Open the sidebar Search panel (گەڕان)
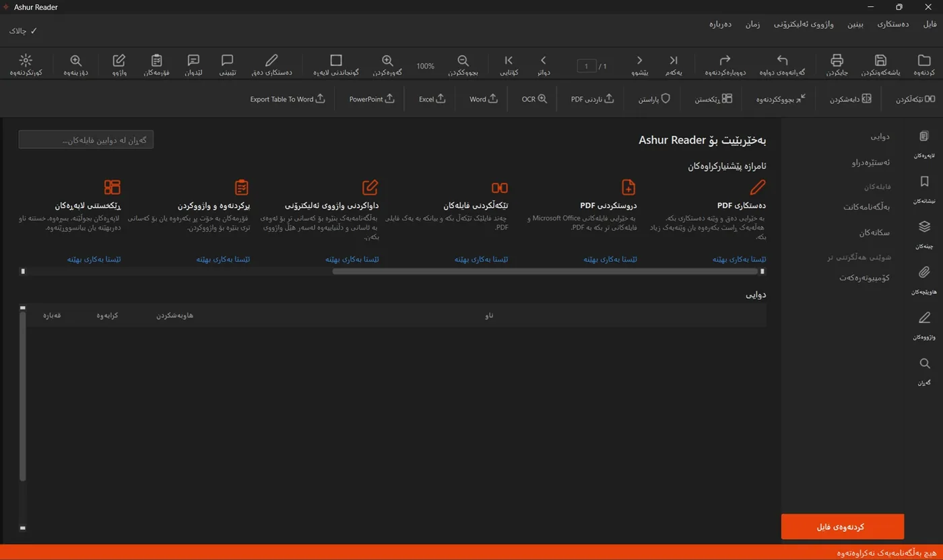Viewport: 943px width, 560px height. pos(924,372)
